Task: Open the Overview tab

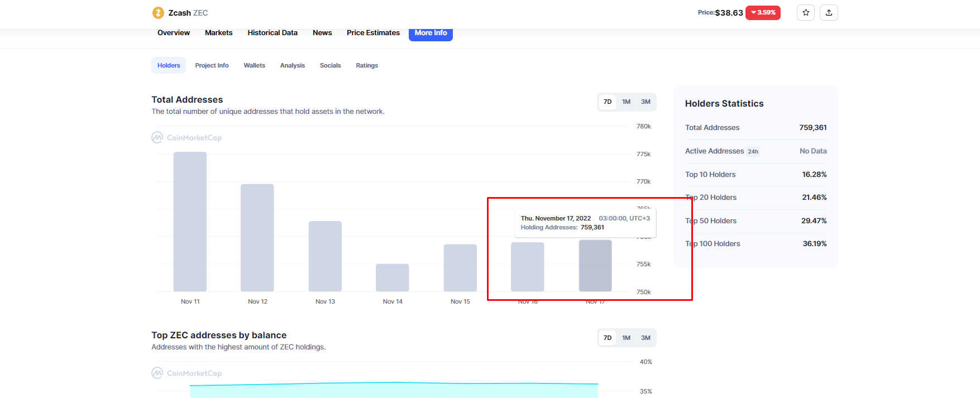Action: 174,33
